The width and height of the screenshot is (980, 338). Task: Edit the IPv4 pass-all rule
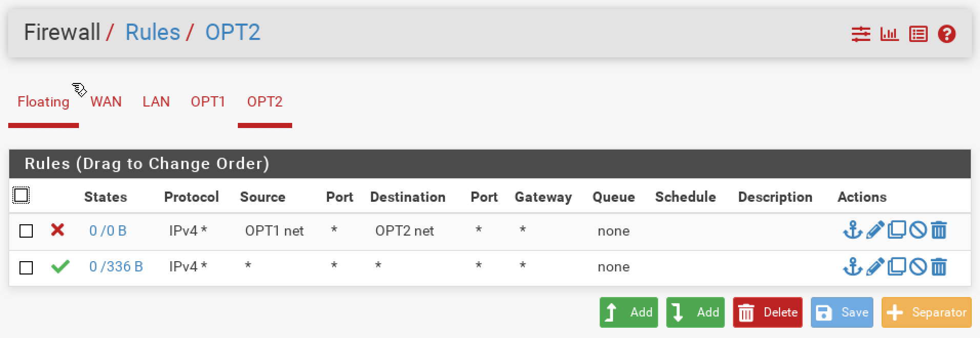(x=875, y=267)
